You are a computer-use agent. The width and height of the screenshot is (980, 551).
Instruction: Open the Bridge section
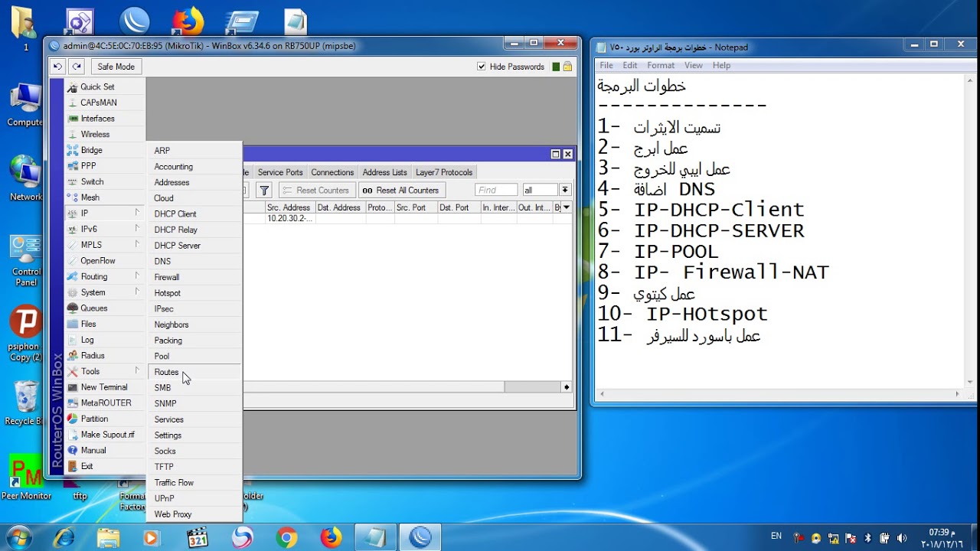(91, 150)
